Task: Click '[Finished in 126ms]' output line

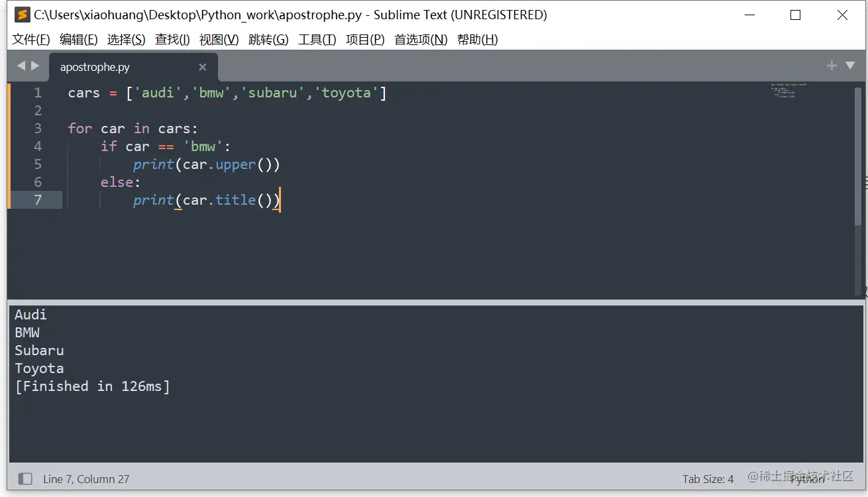Action: (x=92, y=386)
